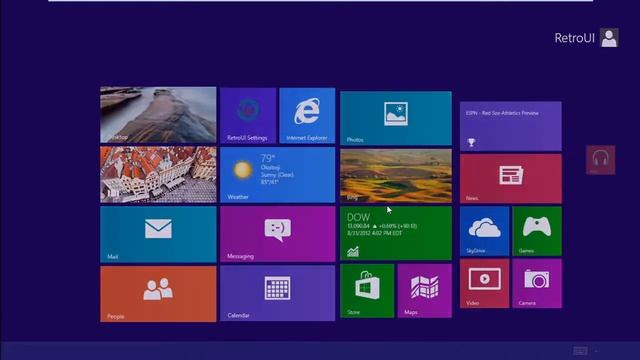Open the Maps tile
Image resolution: width=640 pixels, height=360 pixels.
(424, 291)
